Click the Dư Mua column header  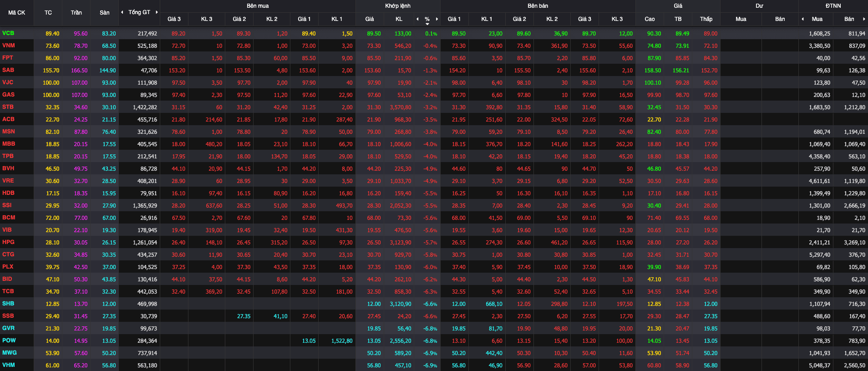point(741,19)
